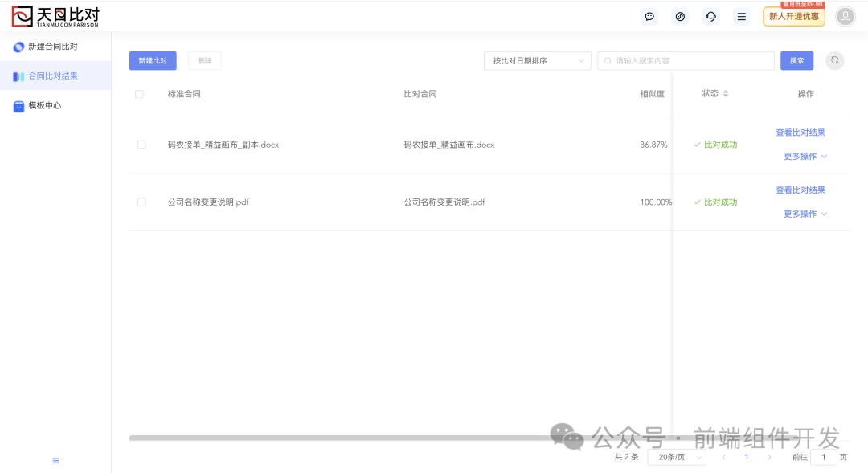The width and height of the screenshot is (868, 473).
Task: Expand 更多操作 for 码农接单 row
Action: [805, 157]
